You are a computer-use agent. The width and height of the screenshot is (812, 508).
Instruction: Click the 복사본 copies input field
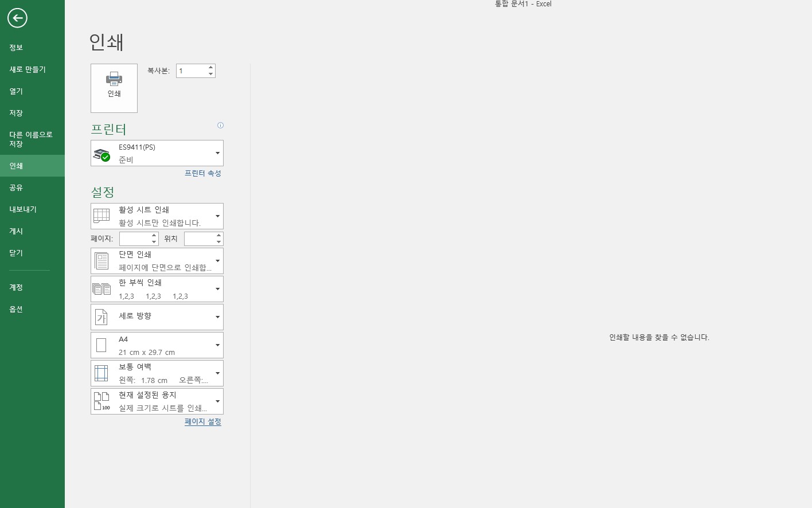tap(192, 71)
